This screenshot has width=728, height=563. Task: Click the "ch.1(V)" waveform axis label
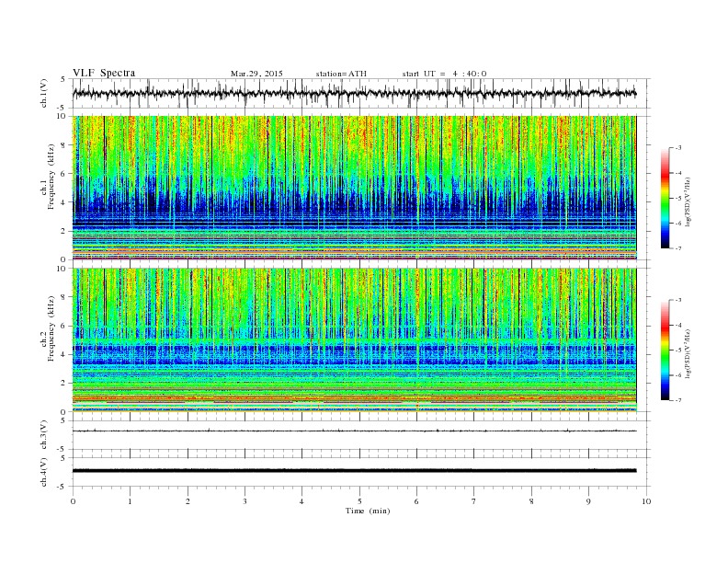click(43, 93)
